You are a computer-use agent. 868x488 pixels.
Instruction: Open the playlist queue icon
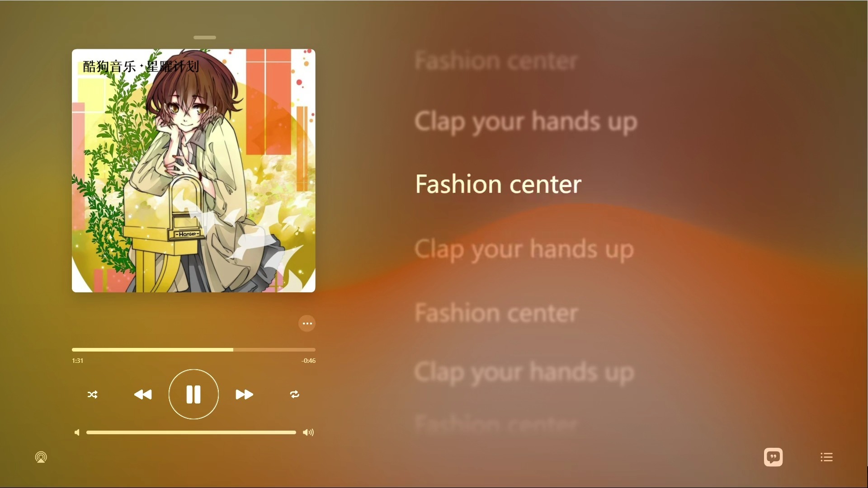click(x=826, y=457)
